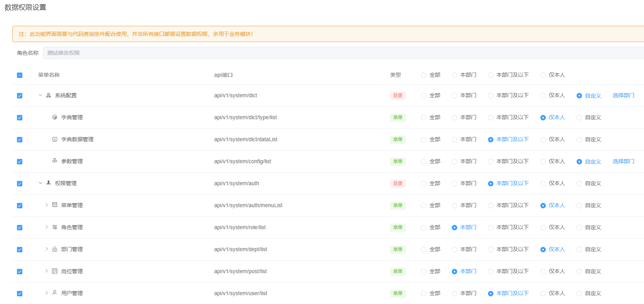
Task: Click the 角色管理 icon
Action: coord(55,227)
